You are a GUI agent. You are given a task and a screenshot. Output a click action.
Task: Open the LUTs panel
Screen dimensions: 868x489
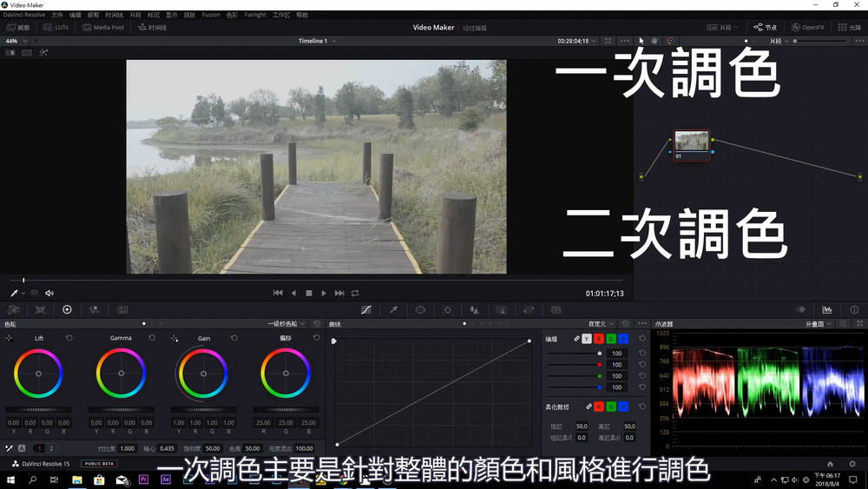56,27
